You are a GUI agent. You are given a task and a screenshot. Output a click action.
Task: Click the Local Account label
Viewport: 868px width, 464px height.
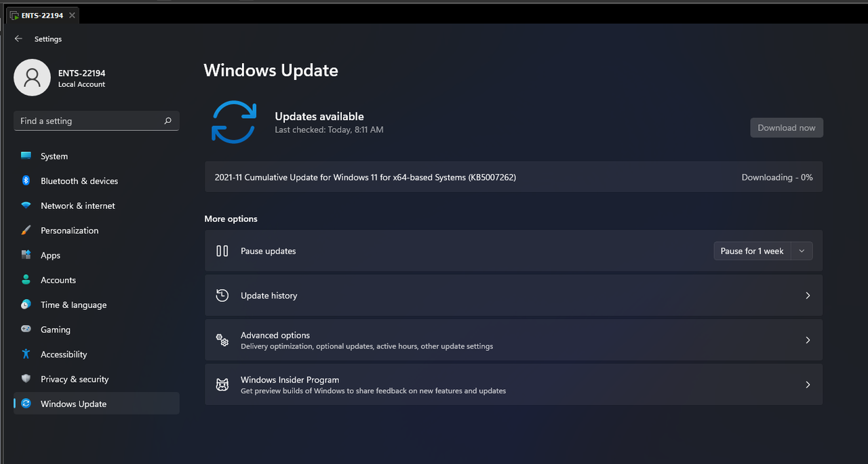click(x=81, y=84)
